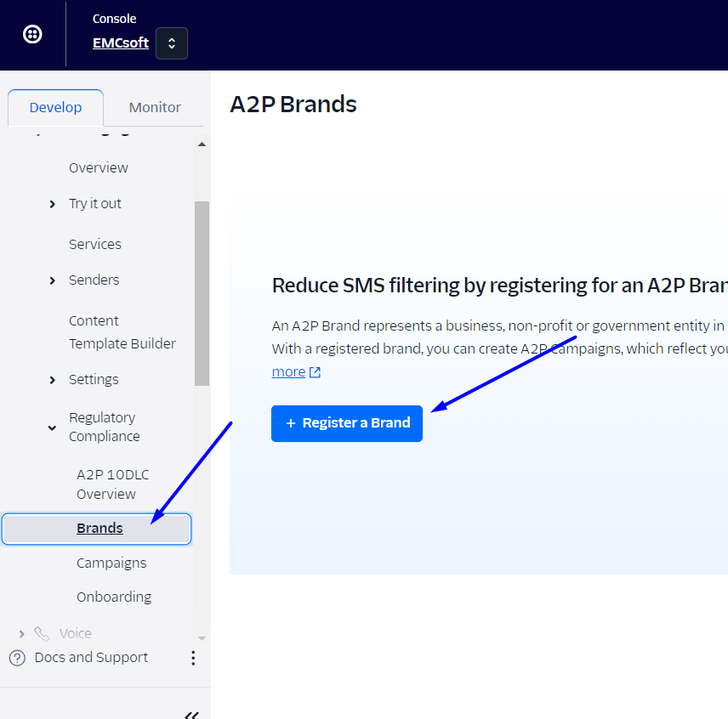Click the Docs and Support help icon
Image resolution: width=728 pixels, height=719 pixels.
[x=17, y=658]
